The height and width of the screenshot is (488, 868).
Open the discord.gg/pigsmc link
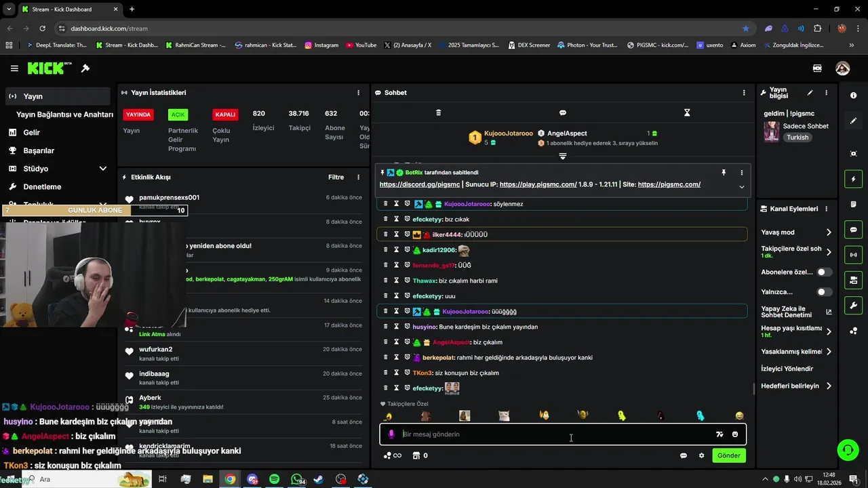click(x=420, y=184)
